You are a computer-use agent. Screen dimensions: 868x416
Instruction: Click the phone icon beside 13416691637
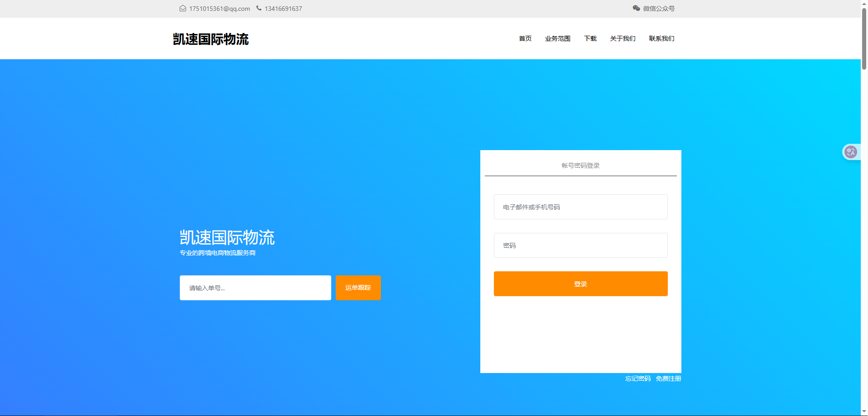[x=259, y=8]
